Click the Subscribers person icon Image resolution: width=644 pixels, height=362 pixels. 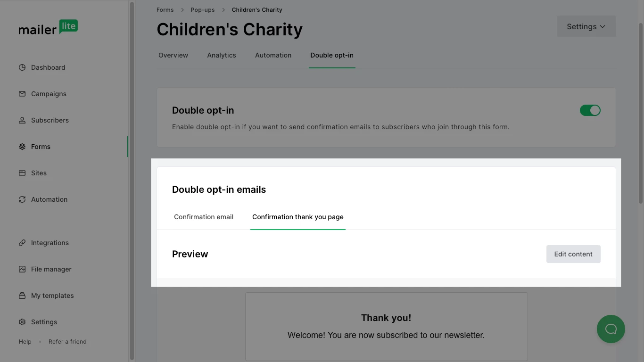click(22, 120)
